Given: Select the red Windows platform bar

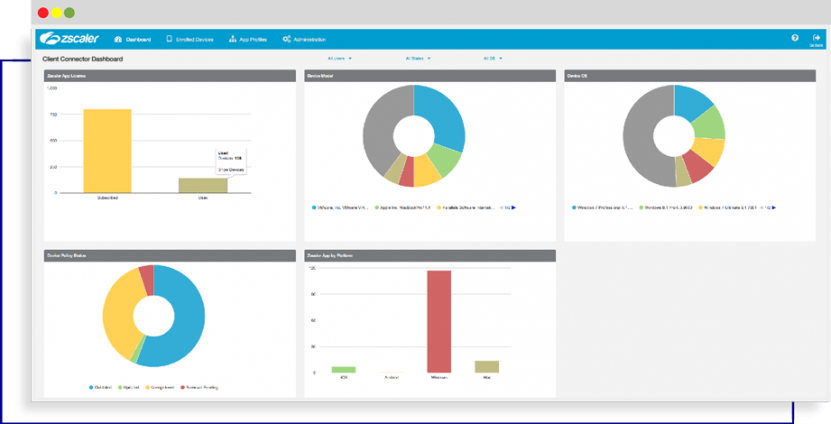Looking at the screenshot, I should coord(439,320).
